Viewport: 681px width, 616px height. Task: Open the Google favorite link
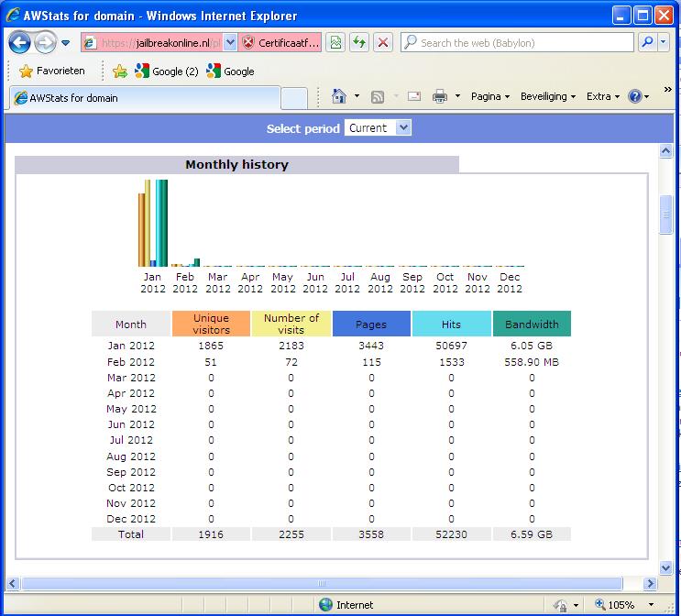[230, 71]
